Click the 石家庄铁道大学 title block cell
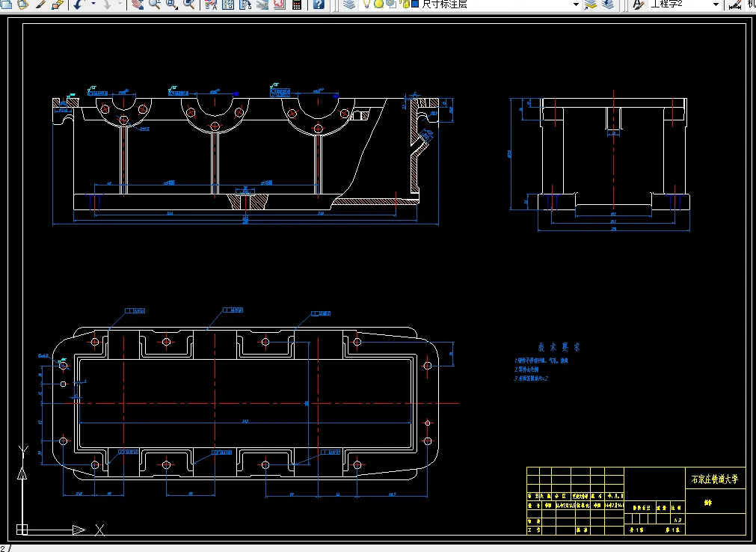756x552 pixels. [x=714, y=479]
